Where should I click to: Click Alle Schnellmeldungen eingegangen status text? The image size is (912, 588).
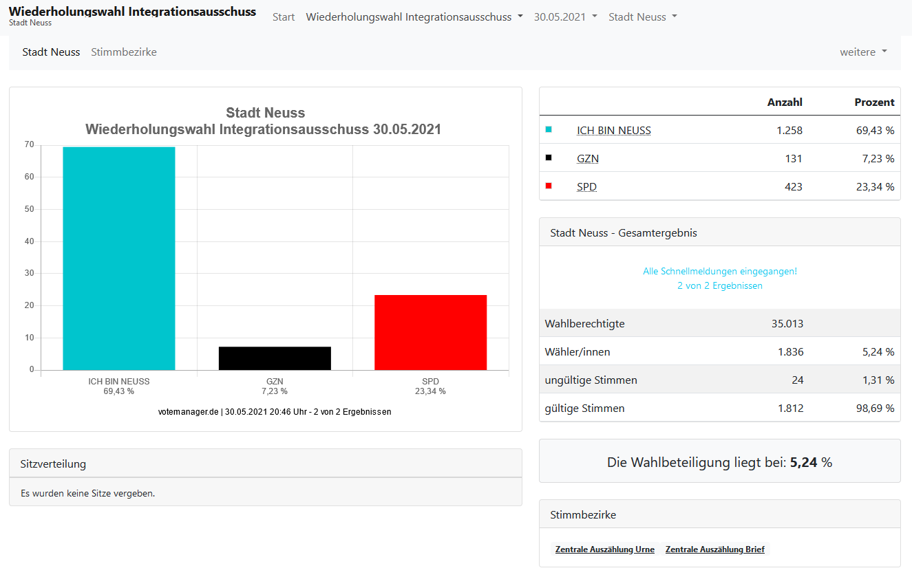point(720,271)
